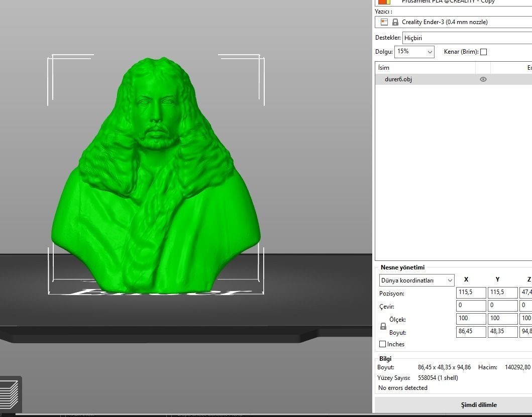
Task: Click the printer preset icon beside Creality Ender-3
Action: (384, 22)
